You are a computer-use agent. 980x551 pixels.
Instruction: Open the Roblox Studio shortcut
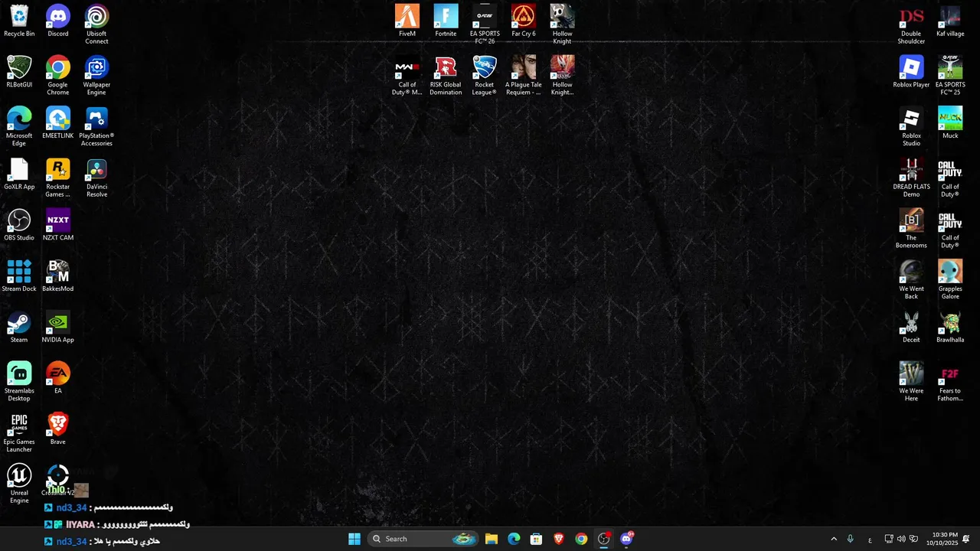tap(911, 127)
